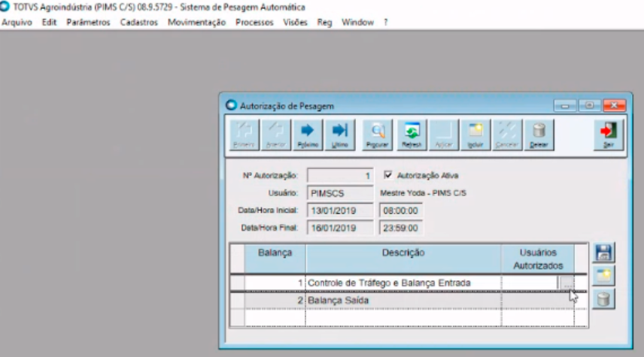Click the Cancelar toolbar button
The image size is (644, 357).
(507, 135)
